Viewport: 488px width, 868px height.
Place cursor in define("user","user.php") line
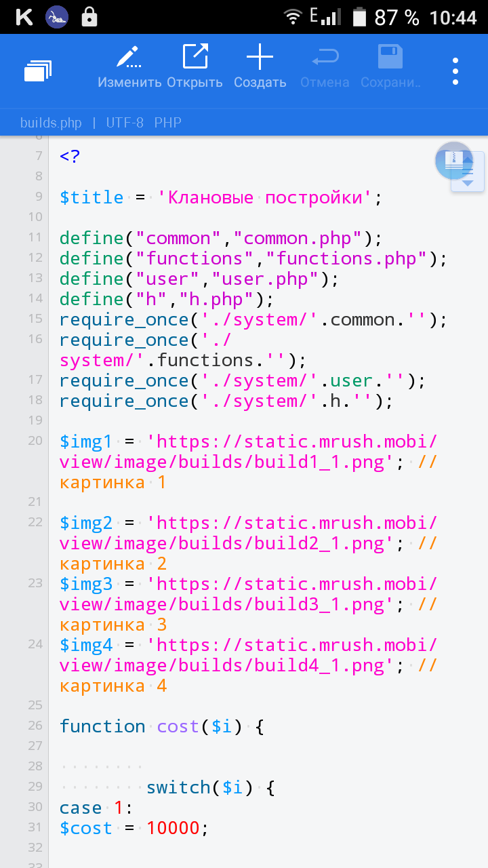click(x=199, y=279)
